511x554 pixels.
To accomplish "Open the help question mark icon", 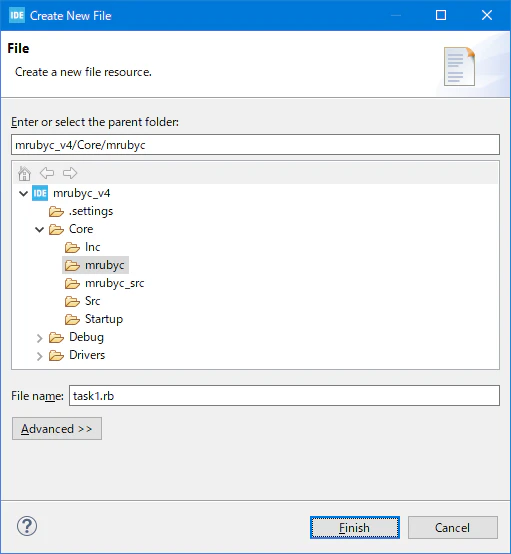I will [27, 526].
